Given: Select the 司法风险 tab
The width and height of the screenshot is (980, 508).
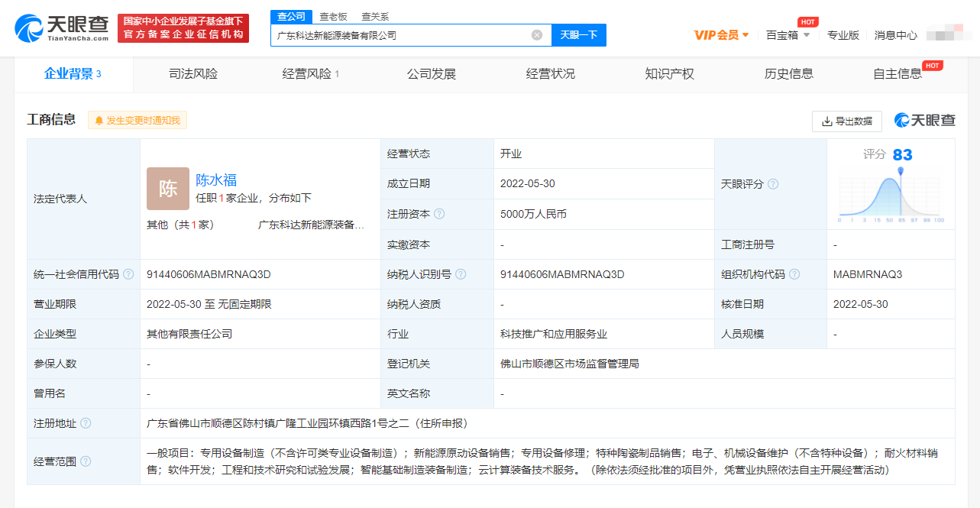Looking at the screenshot, I should click(x=193, y=74).
